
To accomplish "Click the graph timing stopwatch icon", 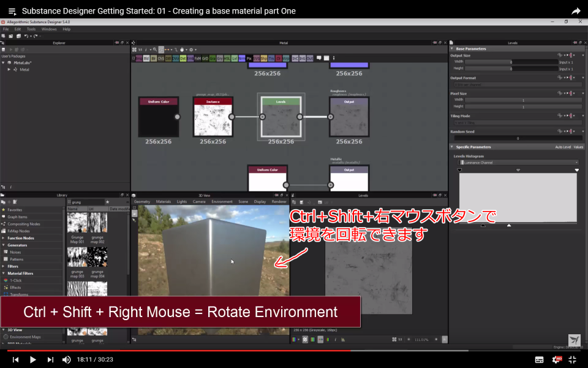I will click(x=182, y=50).
